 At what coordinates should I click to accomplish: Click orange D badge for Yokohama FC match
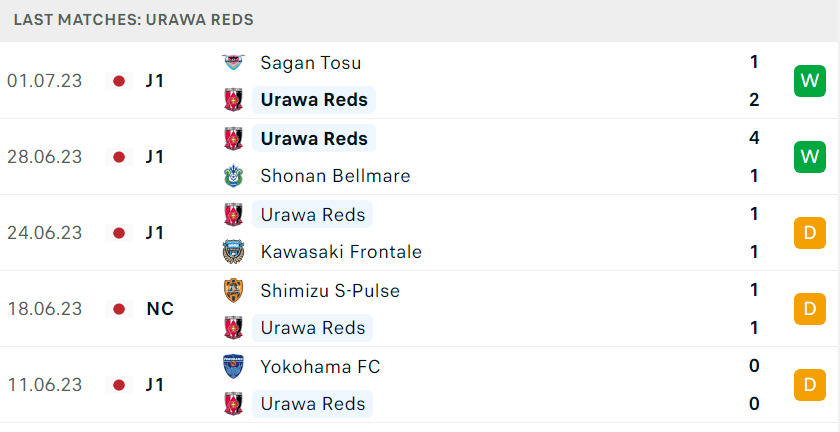point(809,385)
